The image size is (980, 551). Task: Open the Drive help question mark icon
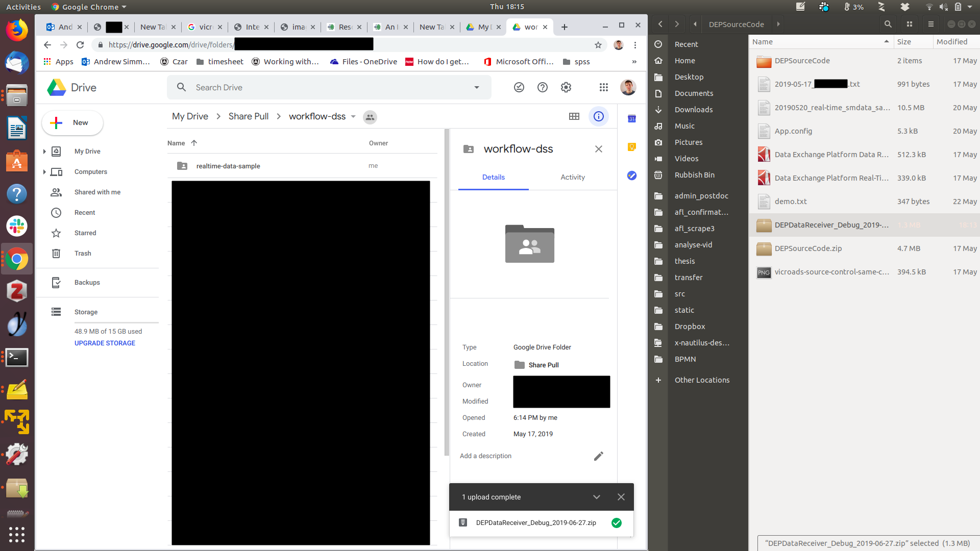pos(542,87)
